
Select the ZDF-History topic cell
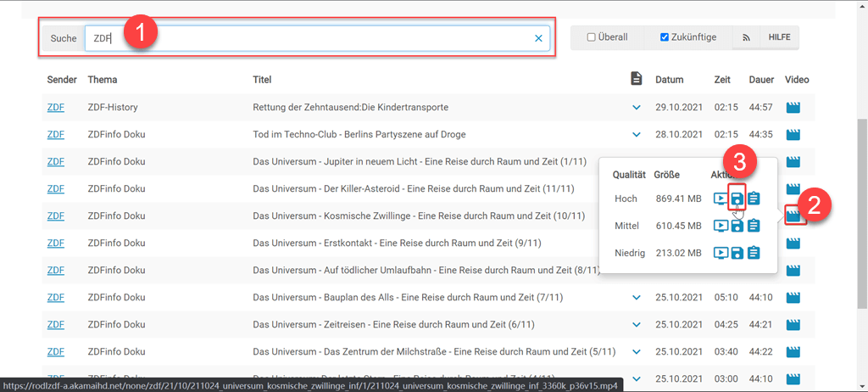[x=113, y=108]
